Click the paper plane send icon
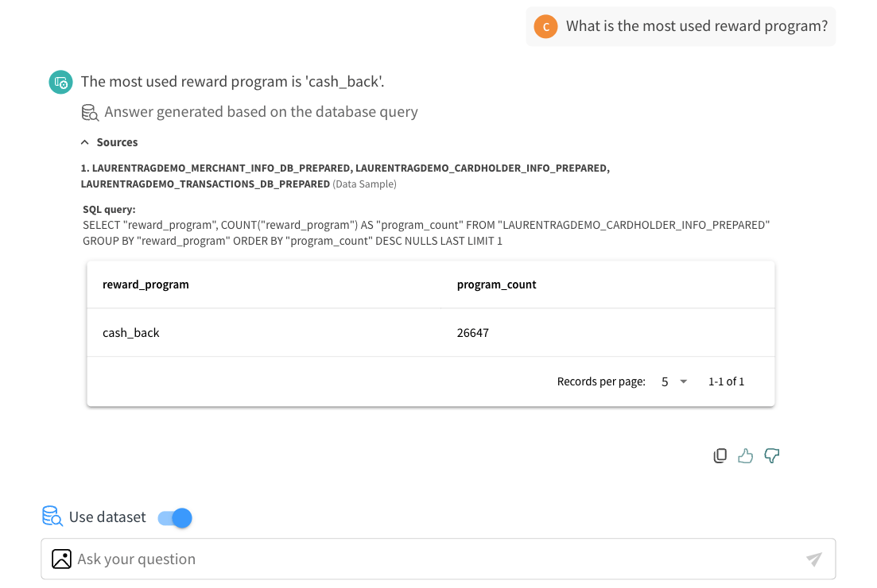Image resolution: width=877 pixels, height=588 pixels. pos(813,559)
